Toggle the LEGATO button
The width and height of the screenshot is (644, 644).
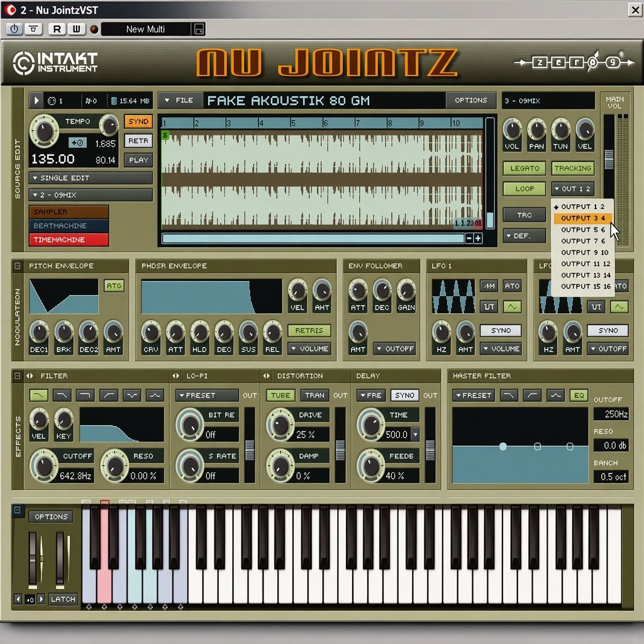tap(525, 169)
